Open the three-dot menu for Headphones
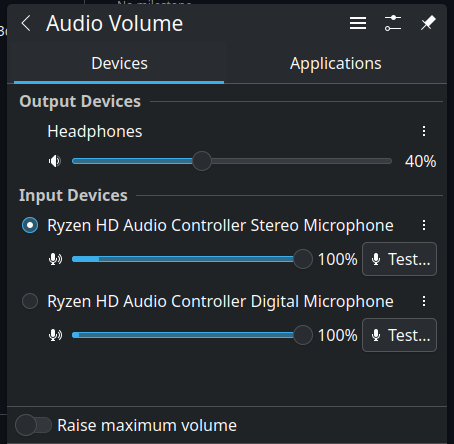This screenshot has height=444, width=454. tap(424, 131)
